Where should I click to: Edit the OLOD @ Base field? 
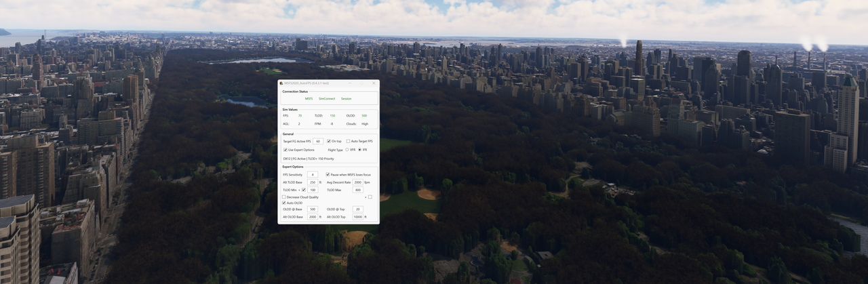[x=313, y=209]
